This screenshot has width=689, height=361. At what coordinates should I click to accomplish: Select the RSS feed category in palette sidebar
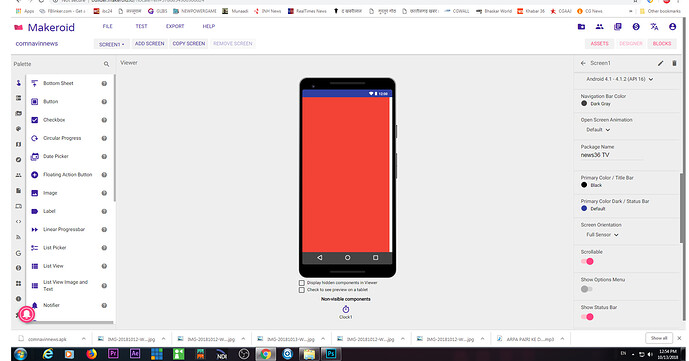point(18,237)
